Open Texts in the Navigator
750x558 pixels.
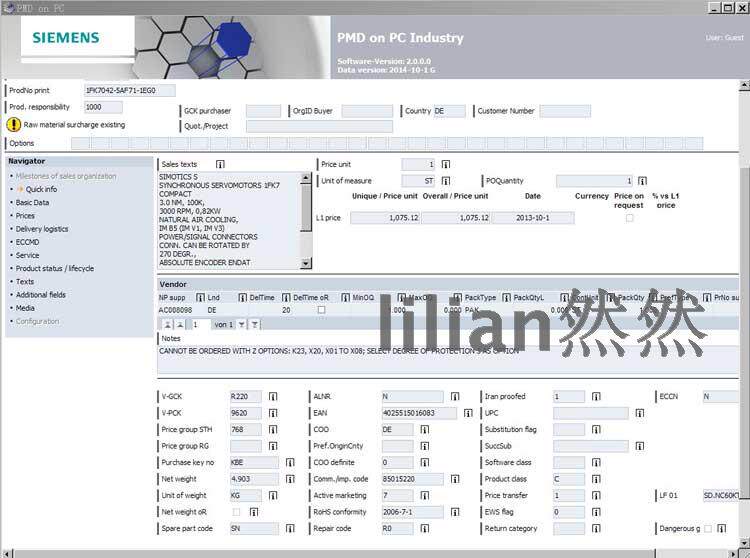[x=25, y=282]
